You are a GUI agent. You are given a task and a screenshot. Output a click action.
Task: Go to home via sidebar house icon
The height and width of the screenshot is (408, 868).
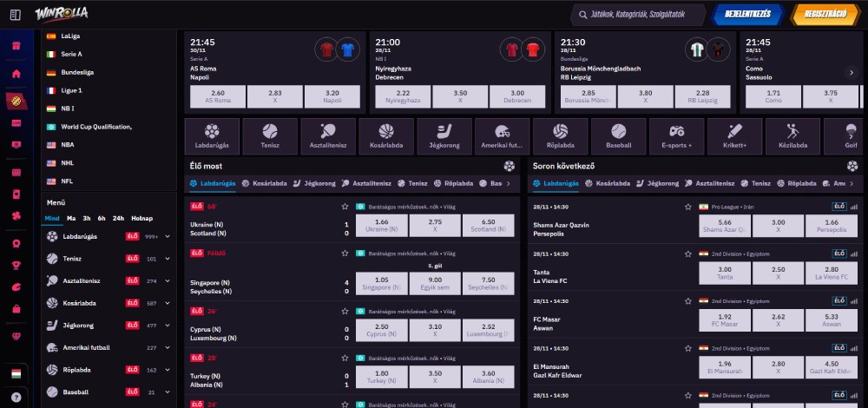(x=16, y=74)
